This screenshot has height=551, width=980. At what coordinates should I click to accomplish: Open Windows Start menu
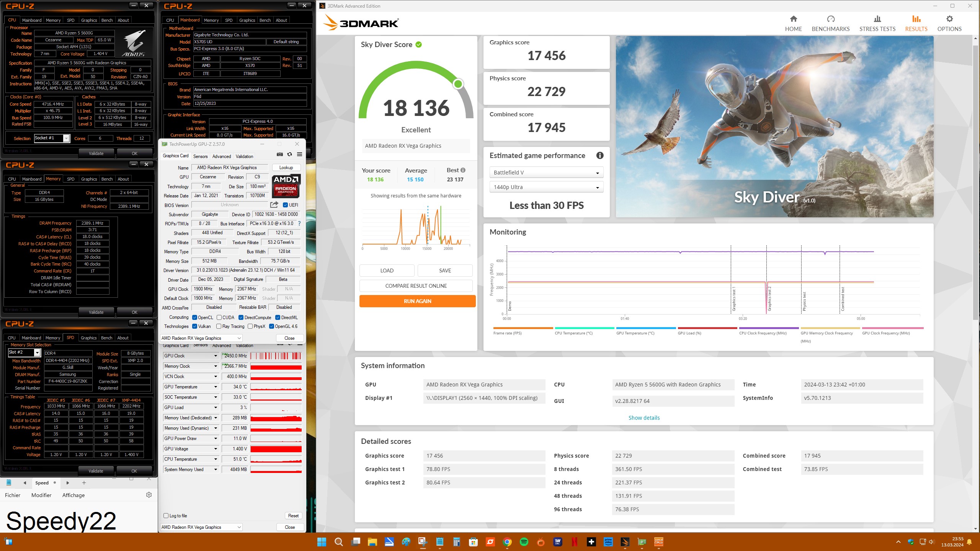[322, 542]
